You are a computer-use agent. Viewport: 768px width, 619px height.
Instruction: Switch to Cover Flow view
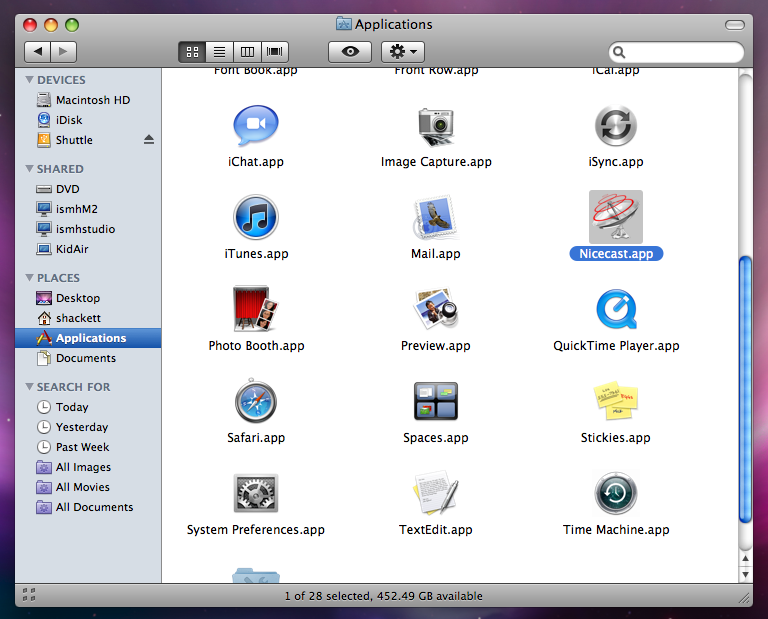[x=275, y=51]
